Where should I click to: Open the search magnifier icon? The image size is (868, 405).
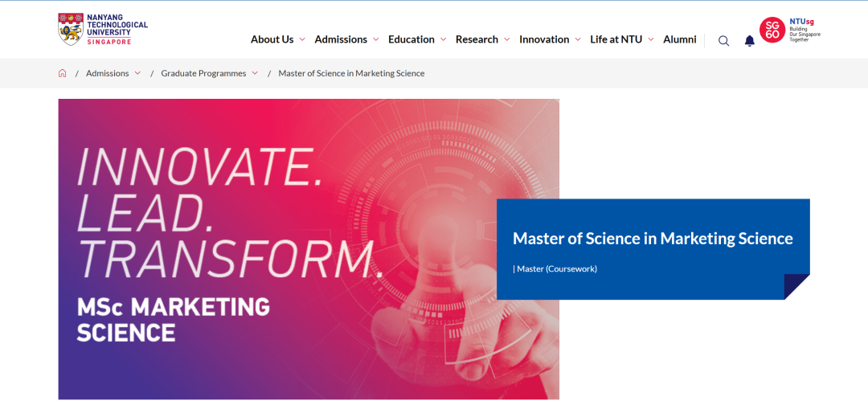coord(723,40)
